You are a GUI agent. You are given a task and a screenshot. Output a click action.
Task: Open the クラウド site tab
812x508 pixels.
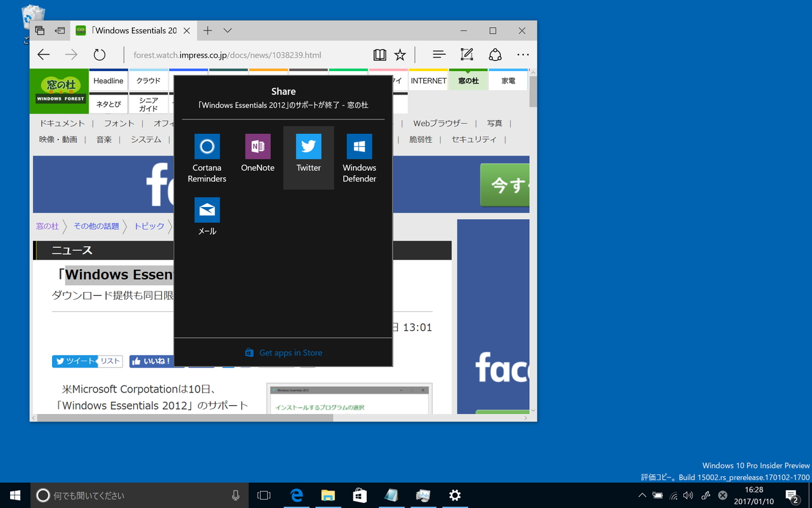point(148,81)
